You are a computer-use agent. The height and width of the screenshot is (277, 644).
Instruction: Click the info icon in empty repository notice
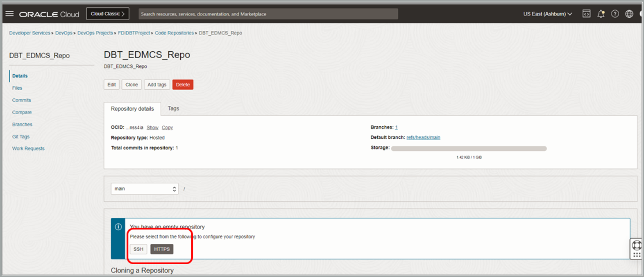[118, 227]
